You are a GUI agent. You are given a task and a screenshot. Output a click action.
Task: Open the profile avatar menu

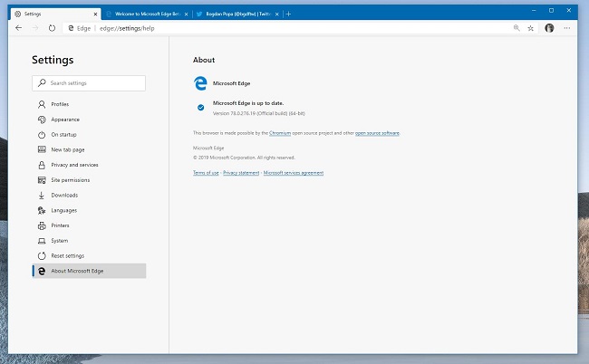[549, 28]
